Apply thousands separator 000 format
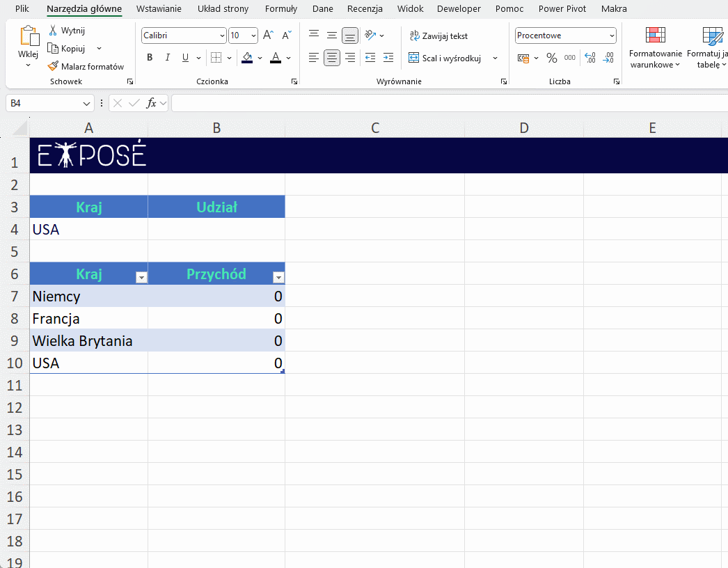 click(570, 58)
